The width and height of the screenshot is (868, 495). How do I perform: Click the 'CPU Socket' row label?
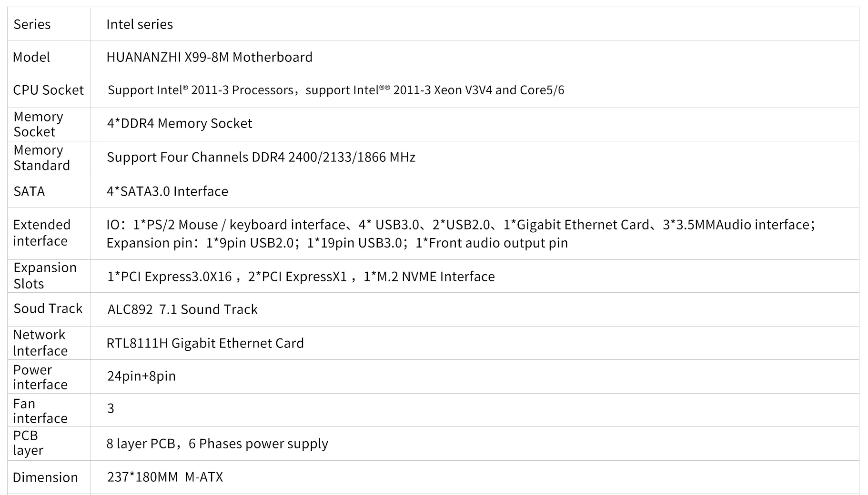coord(48,90)
